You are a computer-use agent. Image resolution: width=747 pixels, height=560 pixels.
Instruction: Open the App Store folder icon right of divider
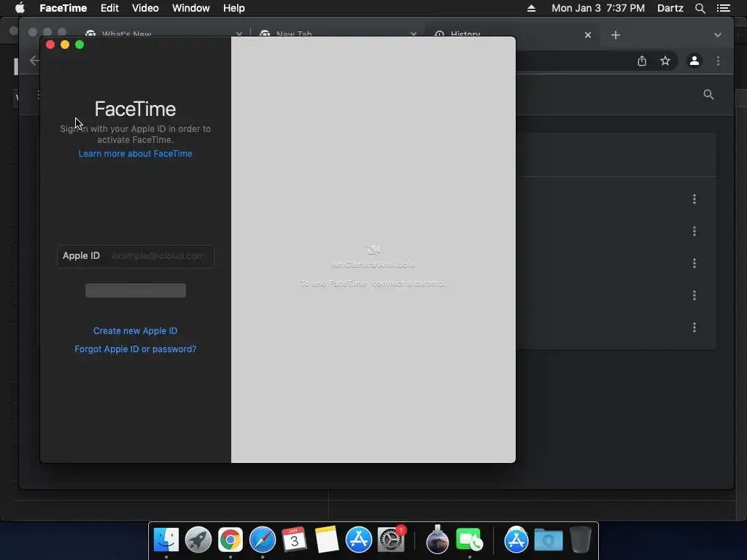click(x=516, y=540)
